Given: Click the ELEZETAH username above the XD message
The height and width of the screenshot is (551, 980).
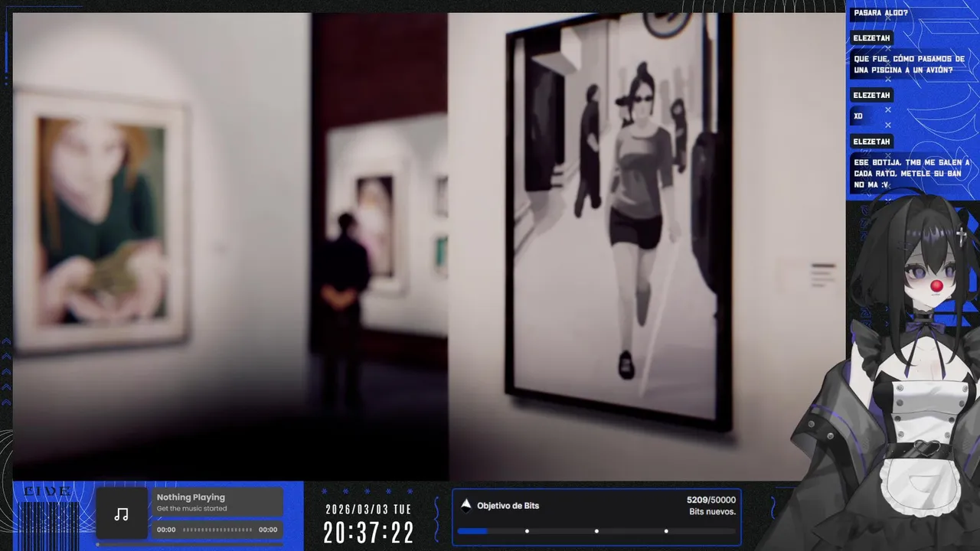Looking at the screenshot, I should (x=871, y=95).
